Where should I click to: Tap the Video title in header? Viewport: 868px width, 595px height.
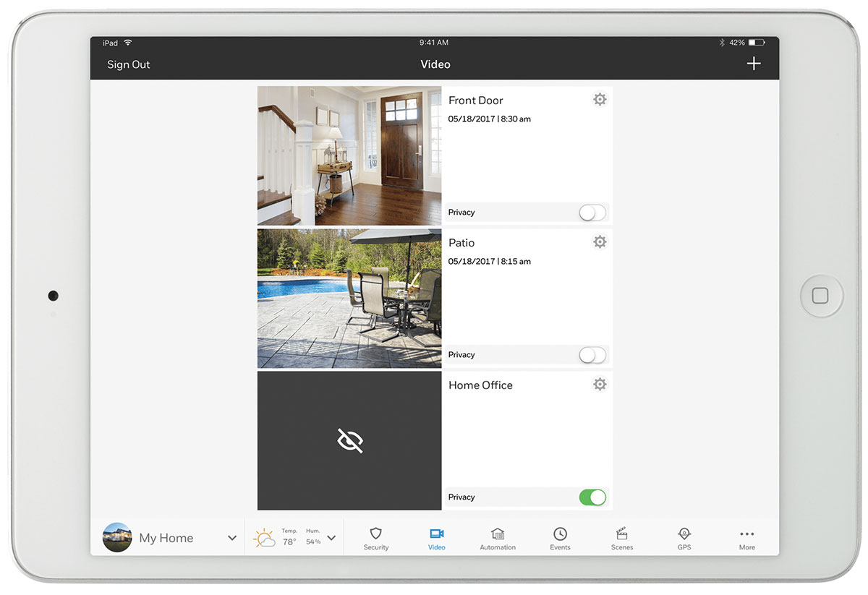tap(435, 64)
